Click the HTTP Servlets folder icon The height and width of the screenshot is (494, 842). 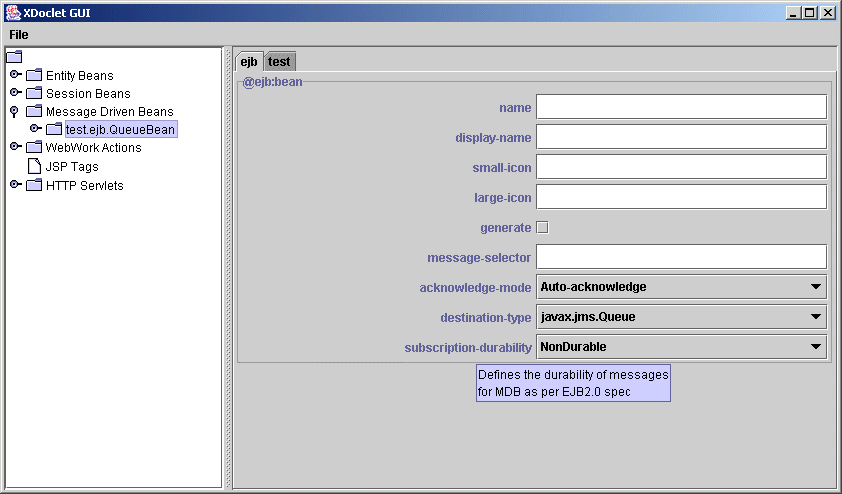[x=34, y=185]
